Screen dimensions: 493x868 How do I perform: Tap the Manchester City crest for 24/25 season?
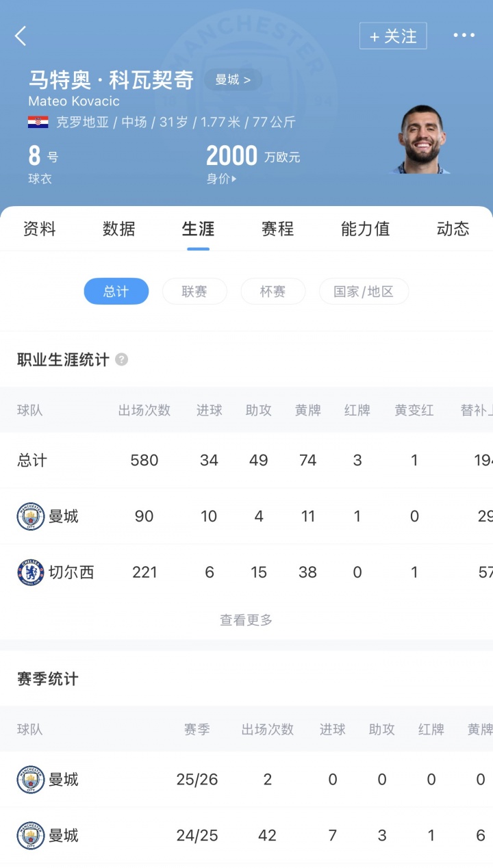click(31, 835)
